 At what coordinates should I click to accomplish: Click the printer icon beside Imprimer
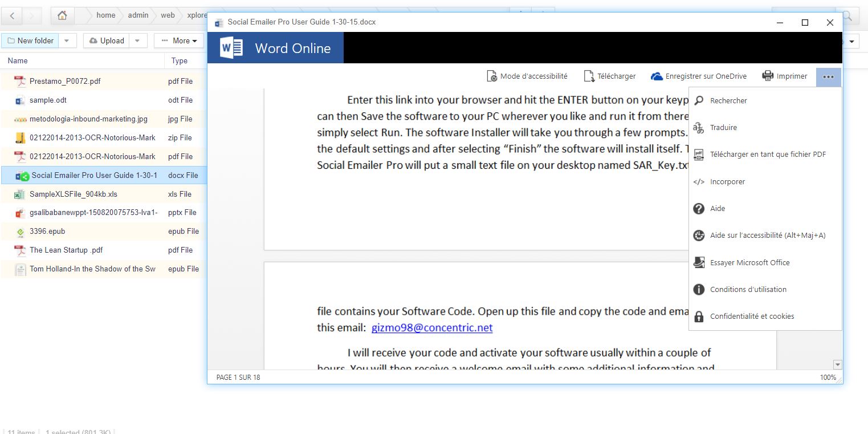(768, 76)
